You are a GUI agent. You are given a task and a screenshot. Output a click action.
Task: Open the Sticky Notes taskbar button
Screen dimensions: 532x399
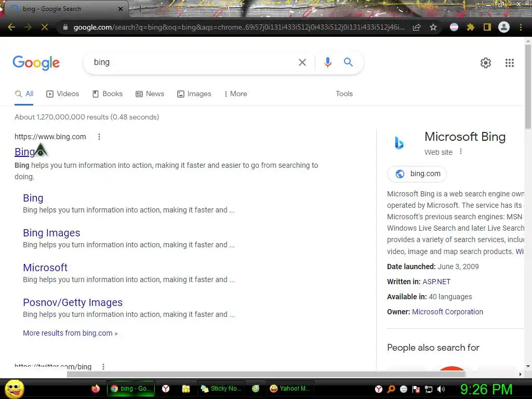[221, 389]
